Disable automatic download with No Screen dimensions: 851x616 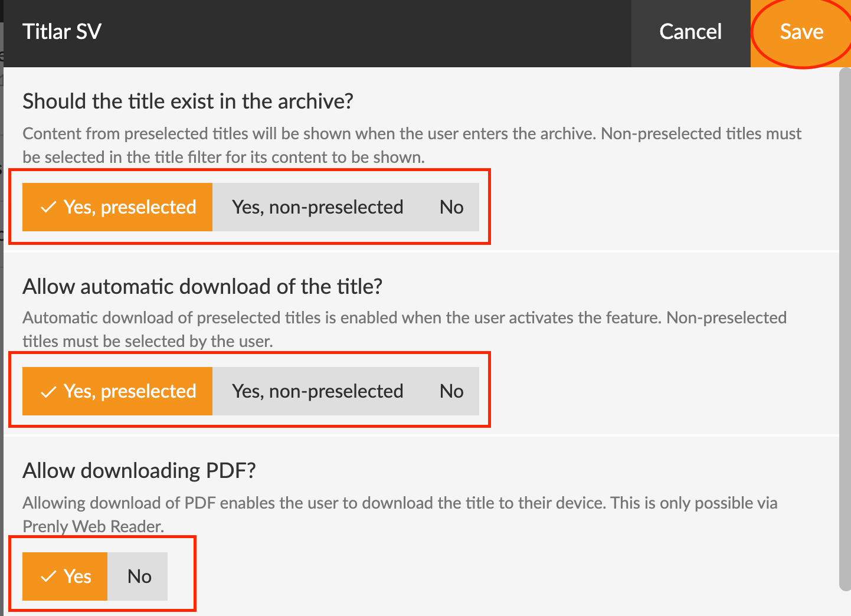click(451, 391)
